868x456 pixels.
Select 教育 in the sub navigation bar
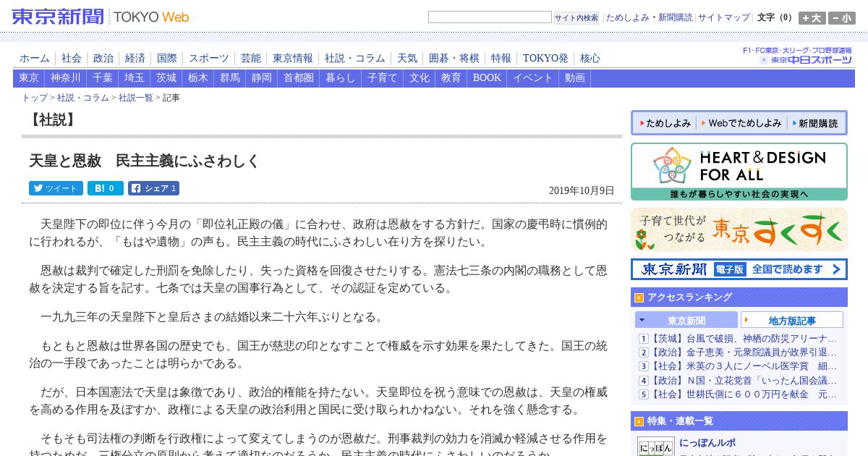coord(451,77)
